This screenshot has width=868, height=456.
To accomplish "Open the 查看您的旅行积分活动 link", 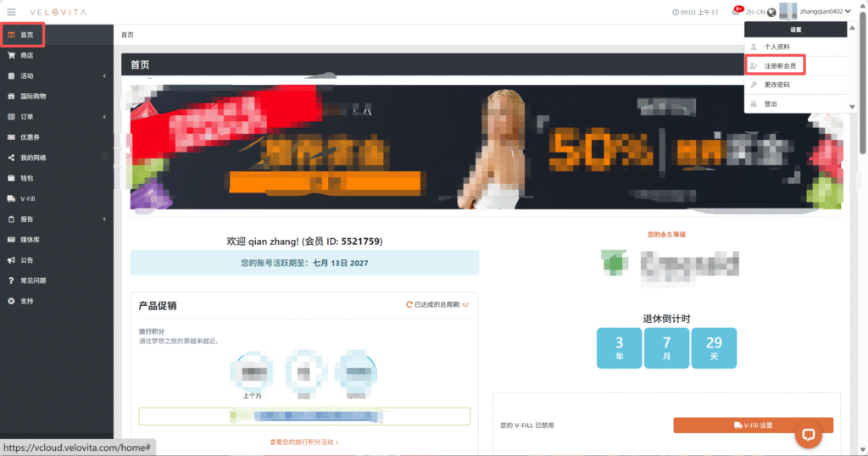I will [x=303, y=442].
